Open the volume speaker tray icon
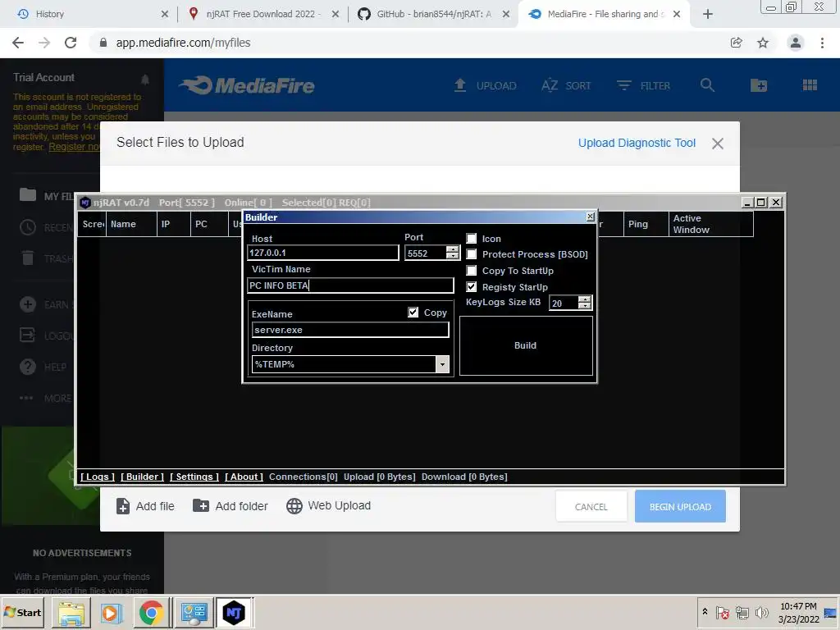The height and width of the screenshot is (630, 840). pos(760,612)
